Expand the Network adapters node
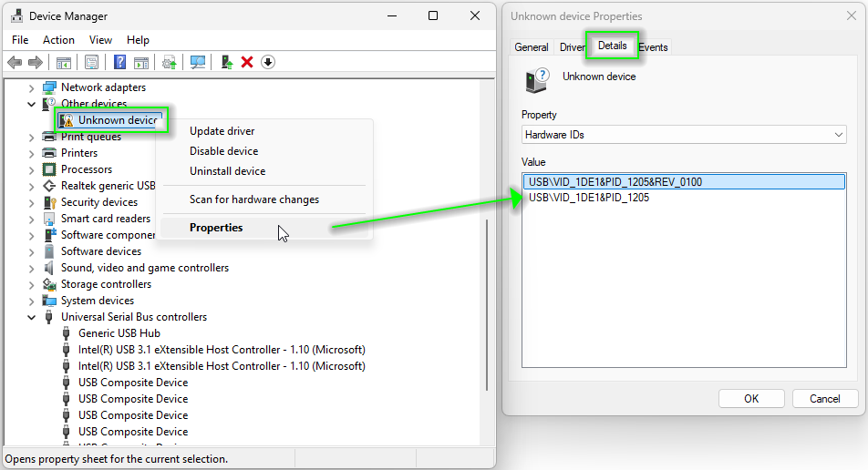The image size is (868, 470). 32,87
